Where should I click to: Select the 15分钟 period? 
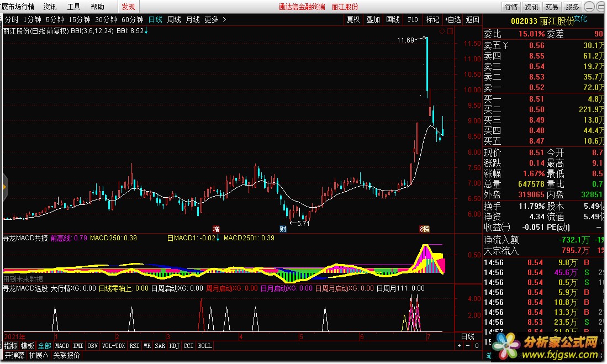tap(80, 19)
